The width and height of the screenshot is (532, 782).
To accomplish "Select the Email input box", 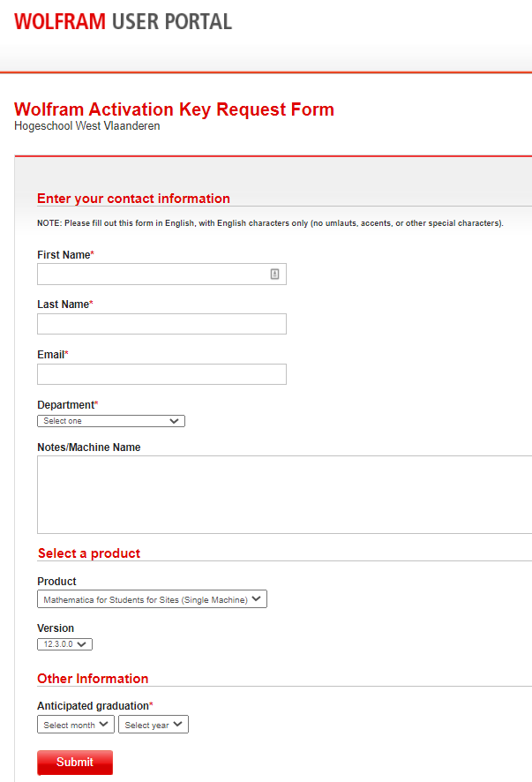I will [x=162, y=374].
